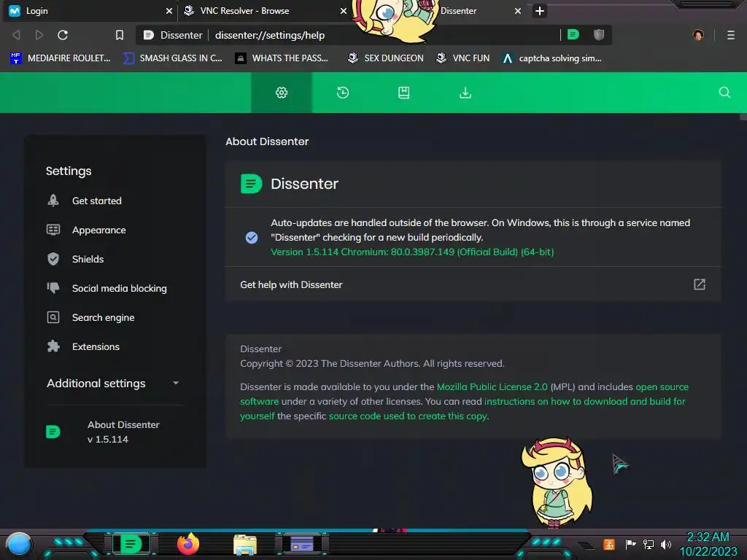Select the Dissenter browser tab
The width and height of the screenshot is (747, 560).
[x=458, y=11]
